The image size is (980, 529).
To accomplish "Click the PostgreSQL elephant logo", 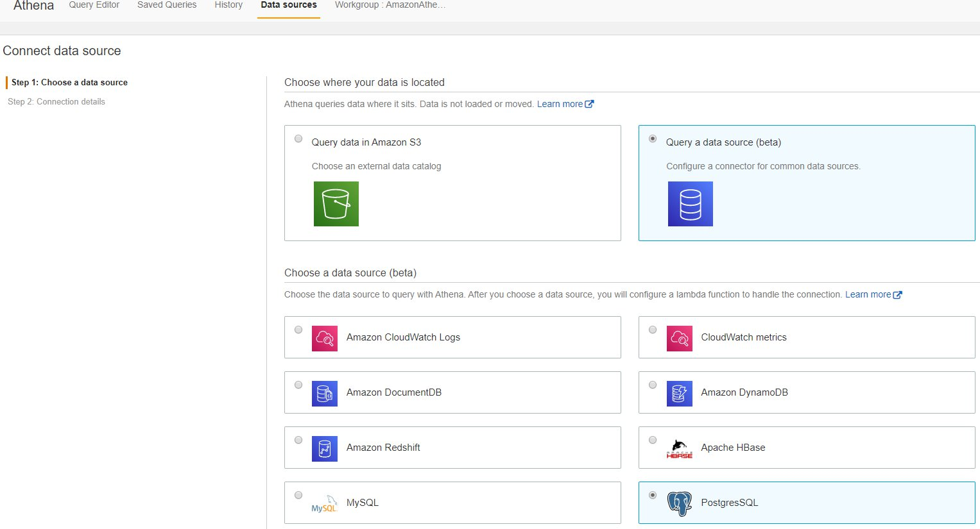I will click(680, 504).
